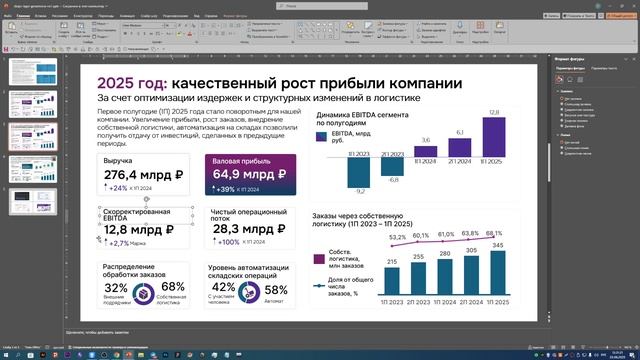
Task: Switch to the Анимация ribbon tab
Action: (127, 16)
